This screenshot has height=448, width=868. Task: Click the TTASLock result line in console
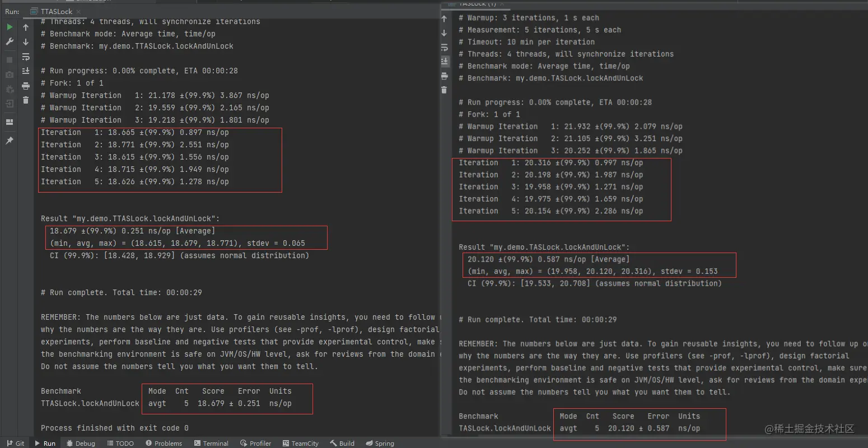pyautogui.click(x=130, y=218)
